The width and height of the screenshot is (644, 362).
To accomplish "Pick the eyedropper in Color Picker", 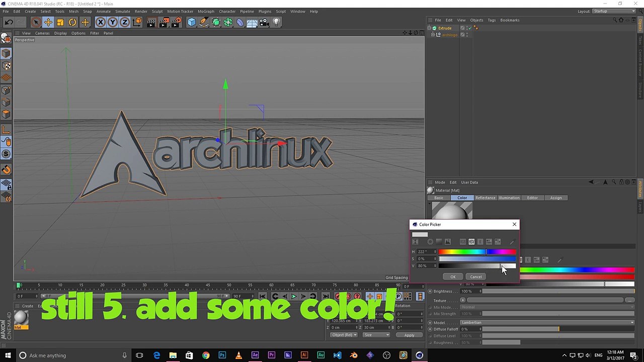I will point(512,242).
